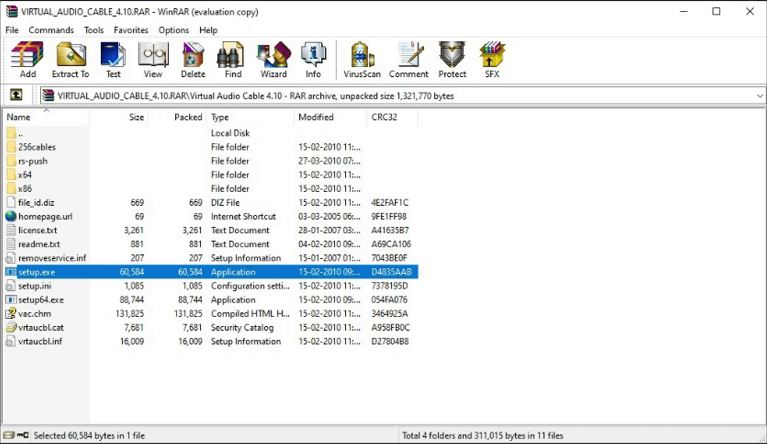The image size is (767, 444).
Task: Click the drive icon in status bar
Action: (x=9, y=435)
